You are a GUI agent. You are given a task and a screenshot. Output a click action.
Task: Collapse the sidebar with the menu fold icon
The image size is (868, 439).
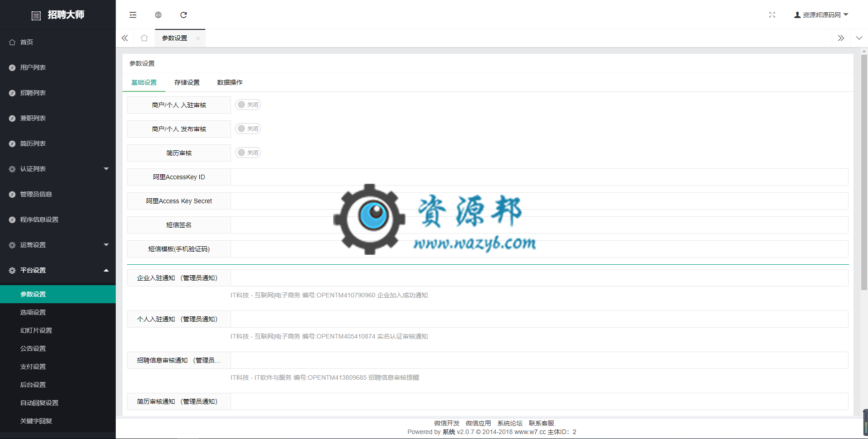tap(133, 15)
